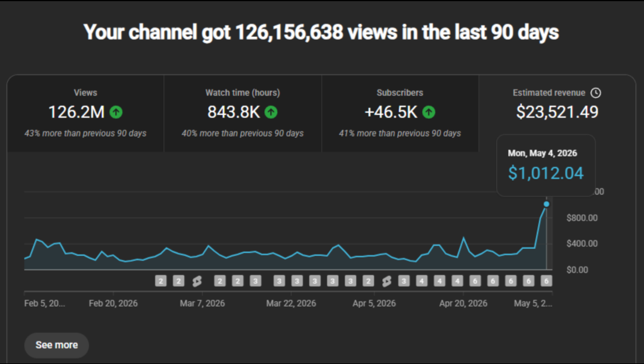Click the Apr 5, 2026 axis label
The width and height of the screenshot is (644, 364).
coord(374,304)
